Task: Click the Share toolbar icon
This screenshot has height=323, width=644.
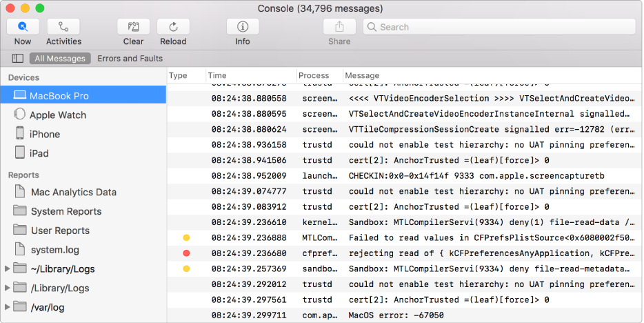Action: click(339, 27)
